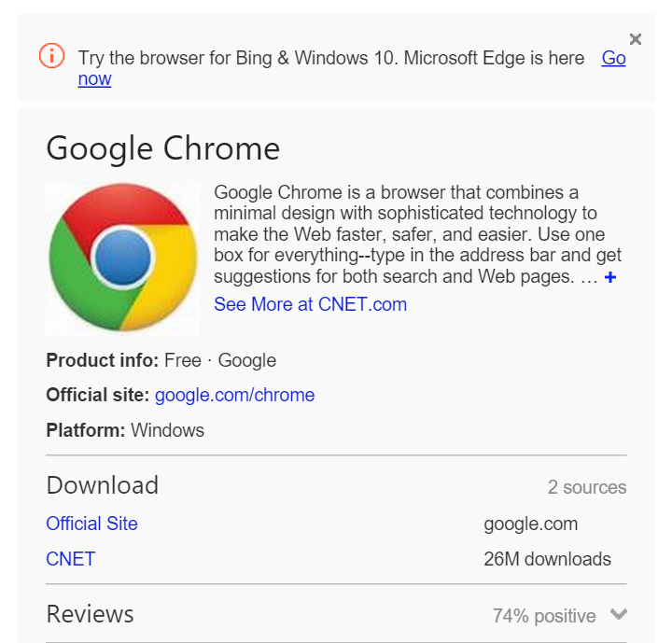Click the '2 sources' label

click(587, 487)
